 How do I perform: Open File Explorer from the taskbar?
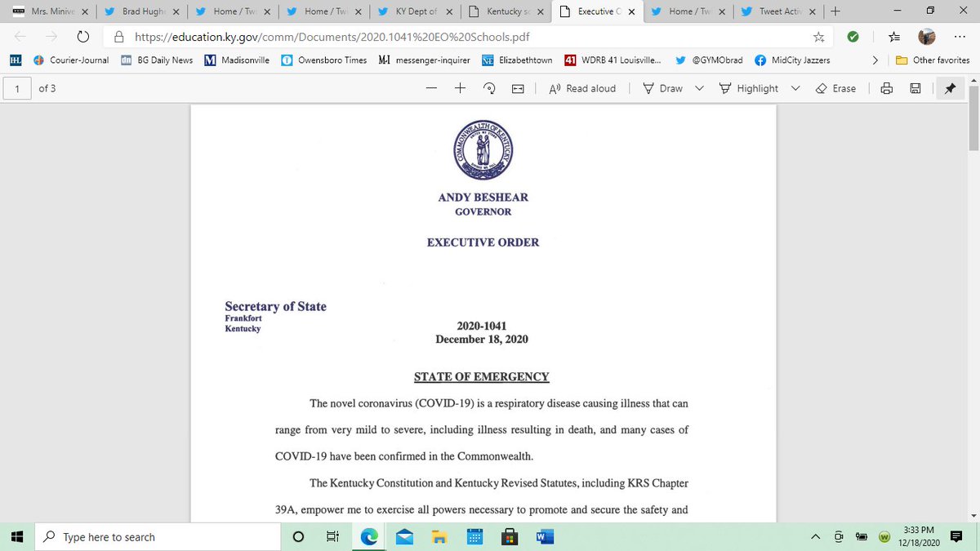[439, 536]
